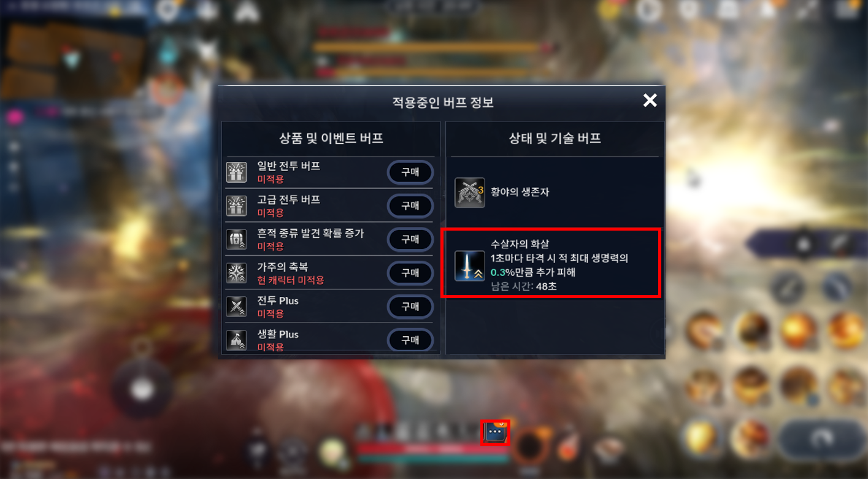Click the 생활 Plus tent icon

pyautogui.click(x=236, y=340)
